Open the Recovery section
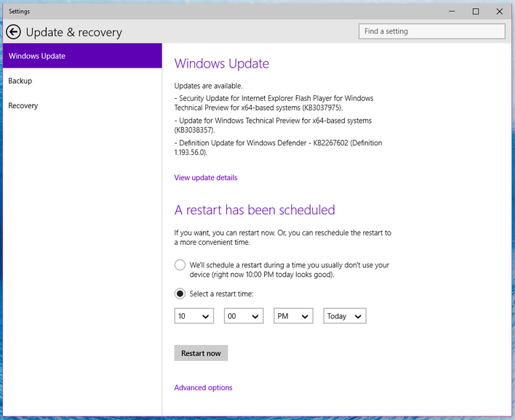The width and height of the screenshot is (515, 420). click(x=82, y=105)
